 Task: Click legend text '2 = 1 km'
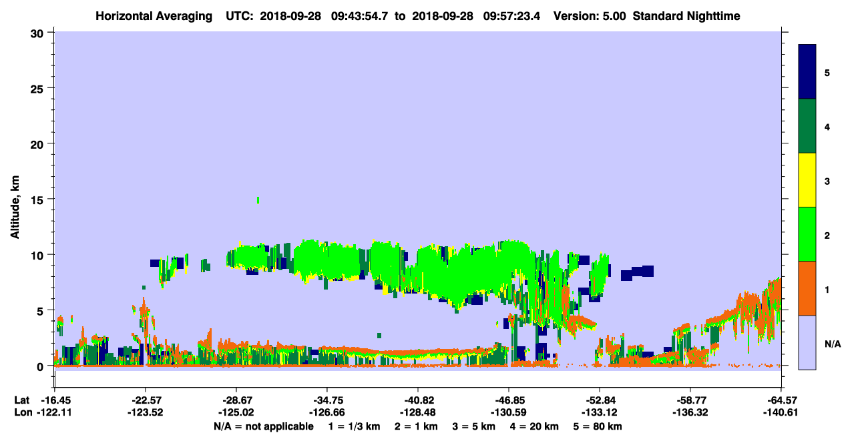[416, 426]
